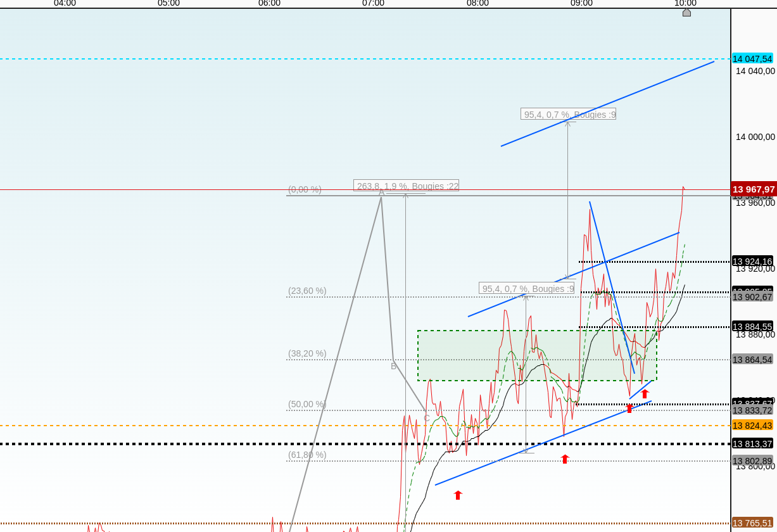This screenshot has height=532, width=777.
Task: Click the gray price tag 13 902,67
Action: [x=752, y=296]
